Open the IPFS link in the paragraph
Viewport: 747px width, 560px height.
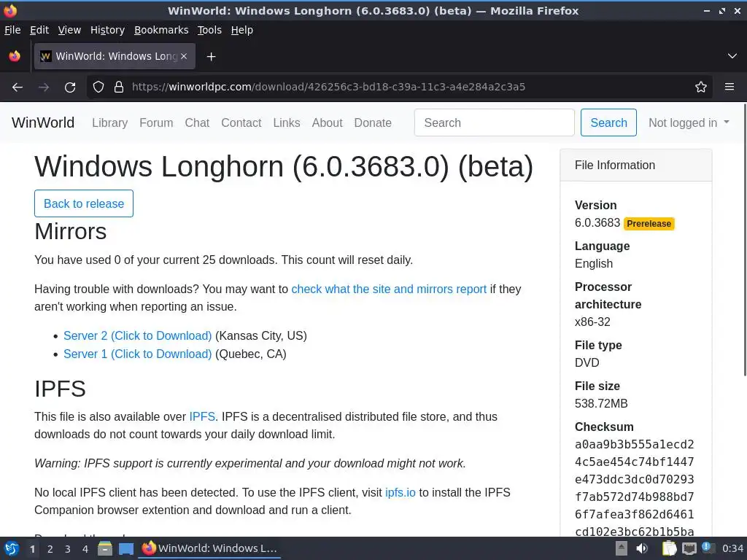202,416
